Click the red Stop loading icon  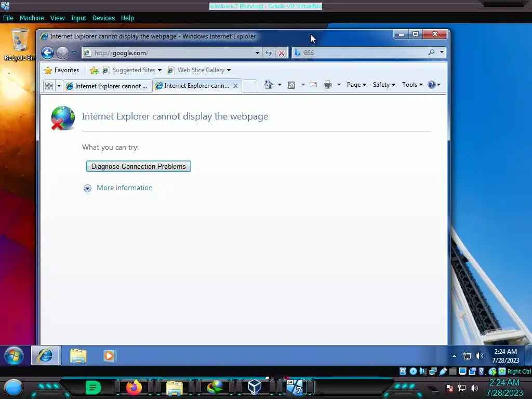click(x=281, y=53)
